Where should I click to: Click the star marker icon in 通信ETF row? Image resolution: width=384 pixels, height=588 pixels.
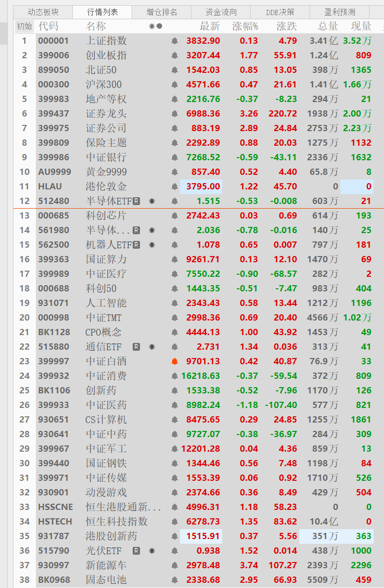click(x=152, y=347)
